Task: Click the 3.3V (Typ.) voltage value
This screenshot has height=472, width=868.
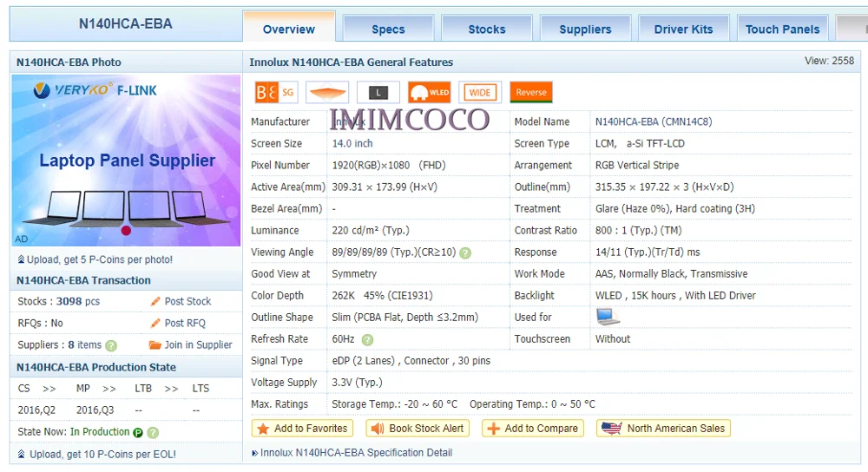Action: coord(357,383)
